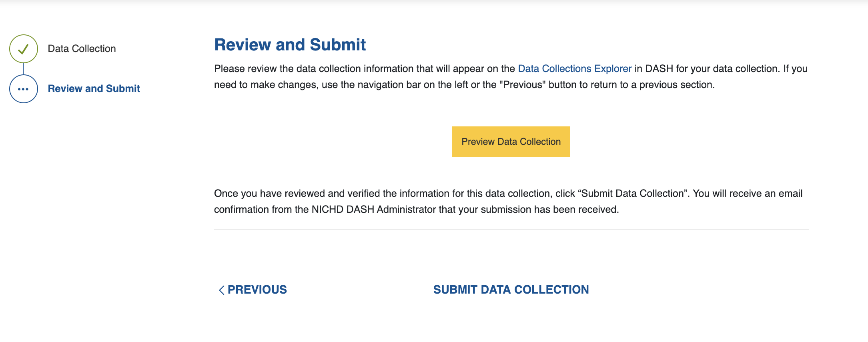Open the Data Collection step label
This screenshot has width=868, height=342.
(82, 49)
